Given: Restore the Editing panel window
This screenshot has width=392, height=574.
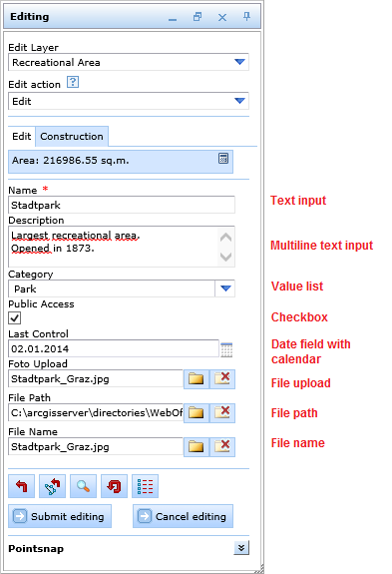Looking at the screenshot, I should [x=197, y=17].
